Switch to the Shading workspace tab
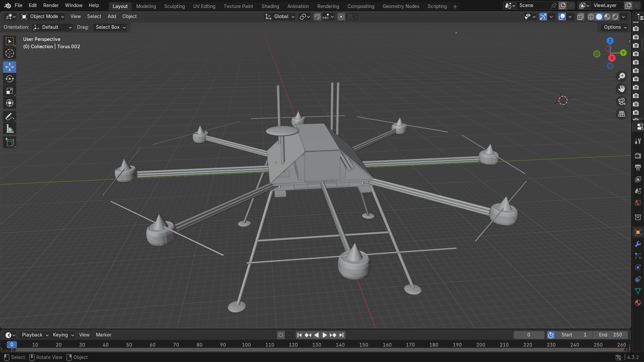 270,6
